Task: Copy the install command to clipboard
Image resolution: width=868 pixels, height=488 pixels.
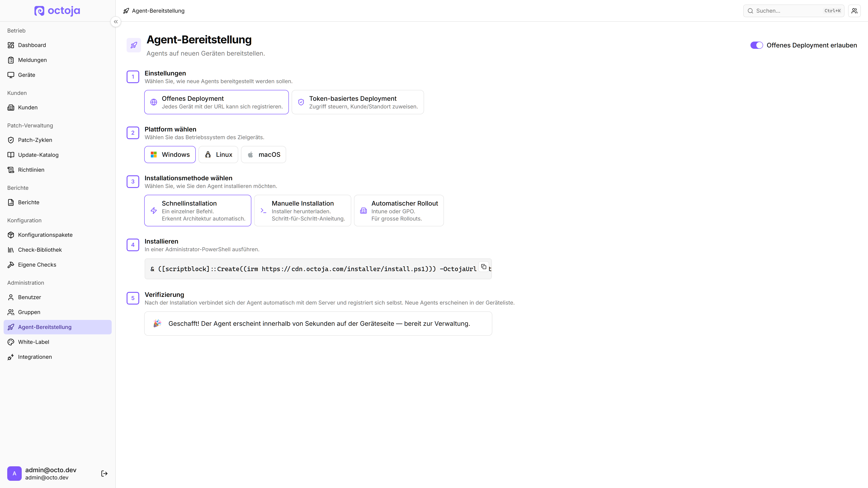Action: tap(484, 266)
